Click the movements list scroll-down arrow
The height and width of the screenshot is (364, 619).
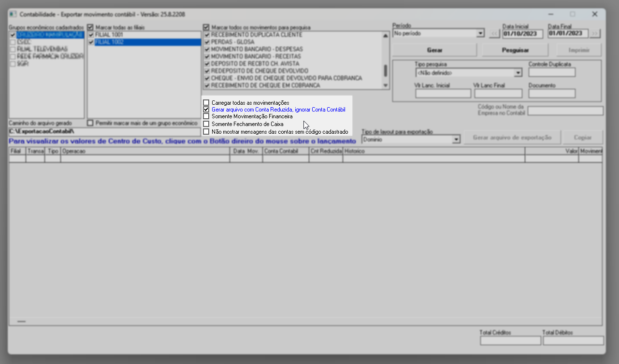(385, 85)
